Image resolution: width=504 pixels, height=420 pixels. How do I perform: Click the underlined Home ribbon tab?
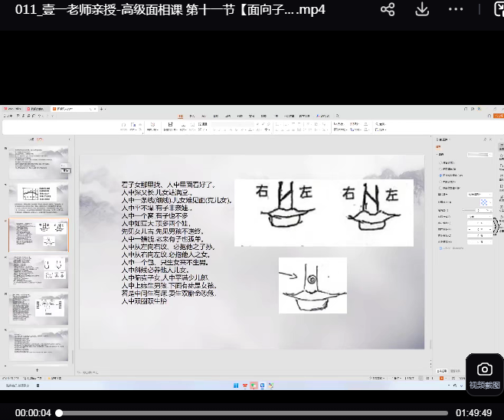click(181, 116)
